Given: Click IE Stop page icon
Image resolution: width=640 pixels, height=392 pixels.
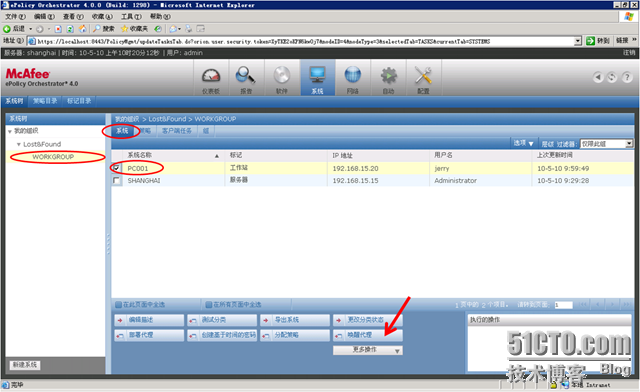Looking at the screenshot, I should (58, 29).
